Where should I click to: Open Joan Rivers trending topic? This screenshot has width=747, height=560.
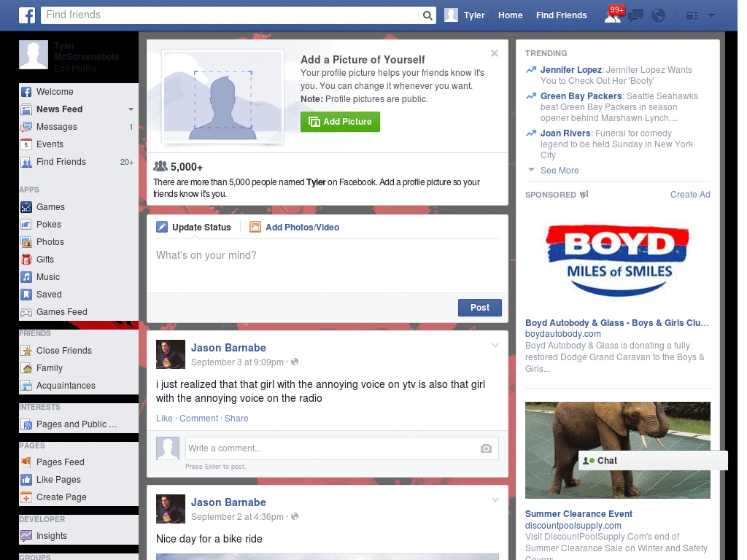[565, 133]
